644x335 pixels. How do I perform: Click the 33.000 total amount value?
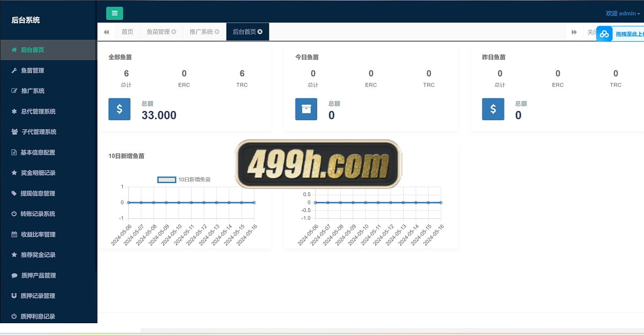click(159, 115)
